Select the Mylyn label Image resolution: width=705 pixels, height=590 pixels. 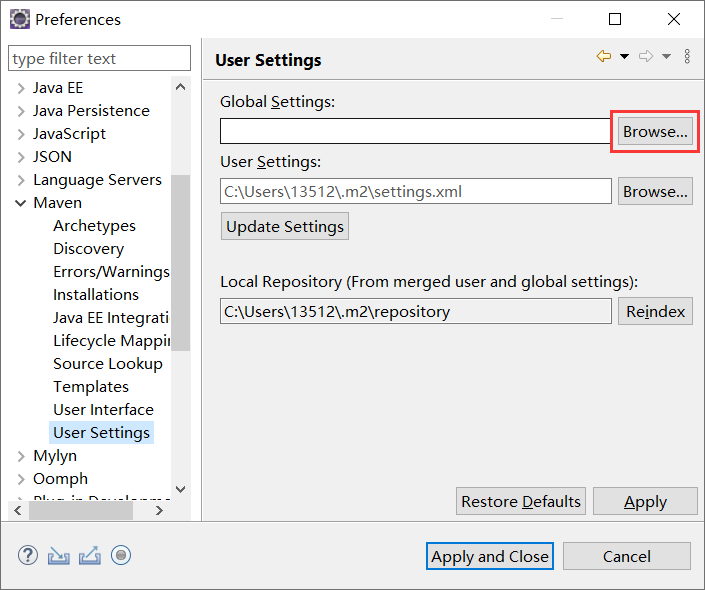55,456
